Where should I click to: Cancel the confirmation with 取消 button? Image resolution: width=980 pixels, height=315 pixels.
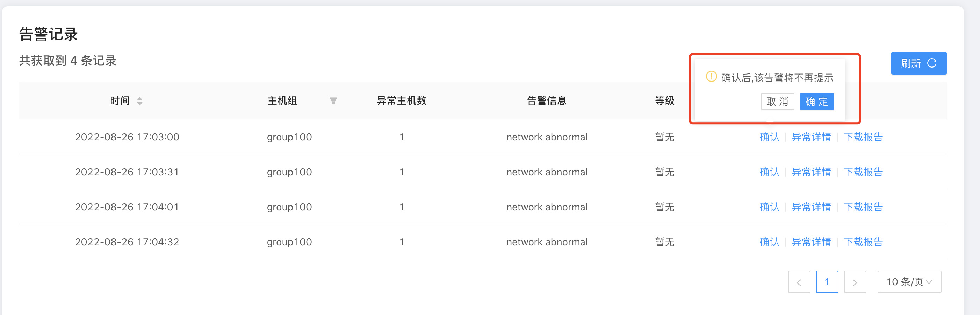777,102
